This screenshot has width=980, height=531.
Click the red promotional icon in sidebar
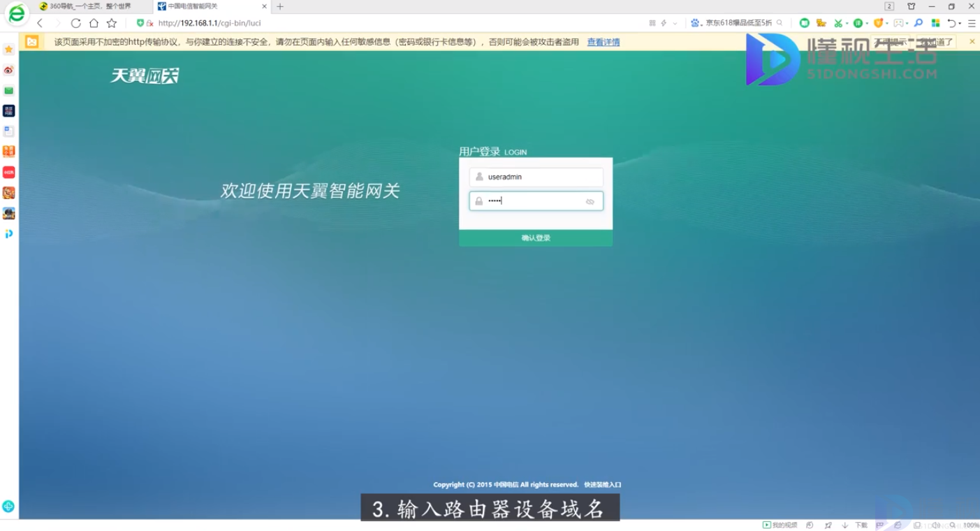(8, 172)
